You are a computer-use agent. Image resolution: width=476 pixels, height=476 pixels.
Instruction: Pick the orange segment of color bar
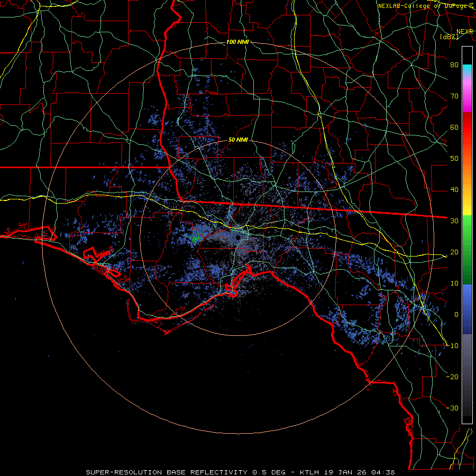[467, 179]
